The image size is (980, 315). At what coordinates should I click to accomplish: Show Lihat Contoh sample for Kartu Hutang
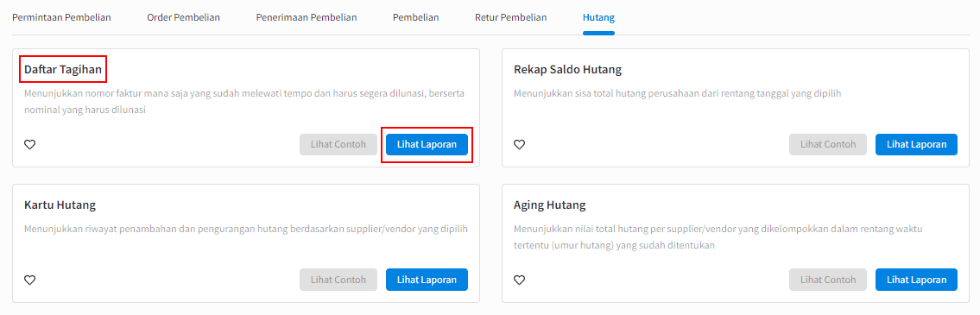[338, 280]
